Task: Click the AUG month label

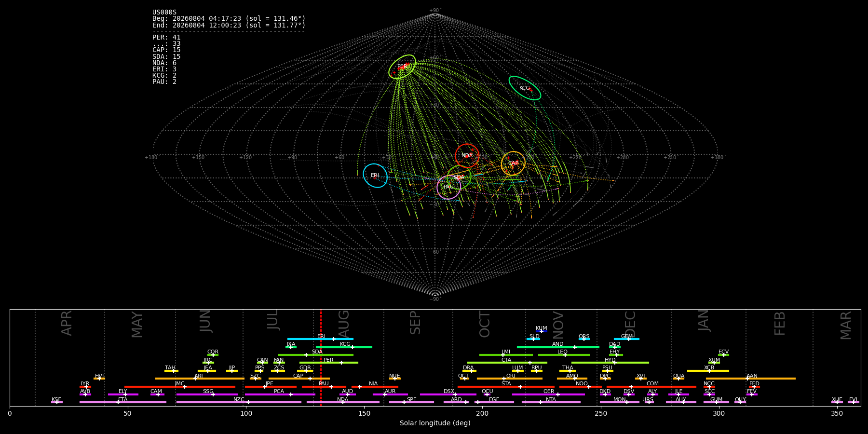Action: pyautogui.click(x=344, y=323)
